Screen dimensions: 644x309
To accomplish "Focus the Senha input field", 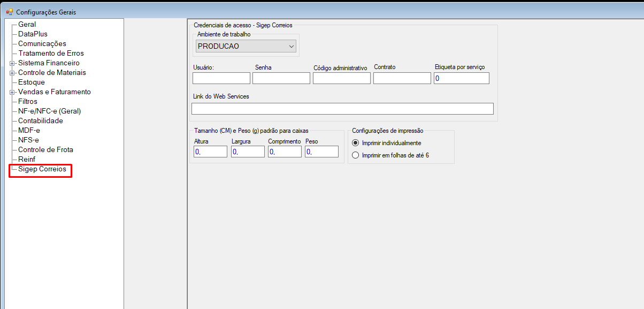I will [281, 78].
